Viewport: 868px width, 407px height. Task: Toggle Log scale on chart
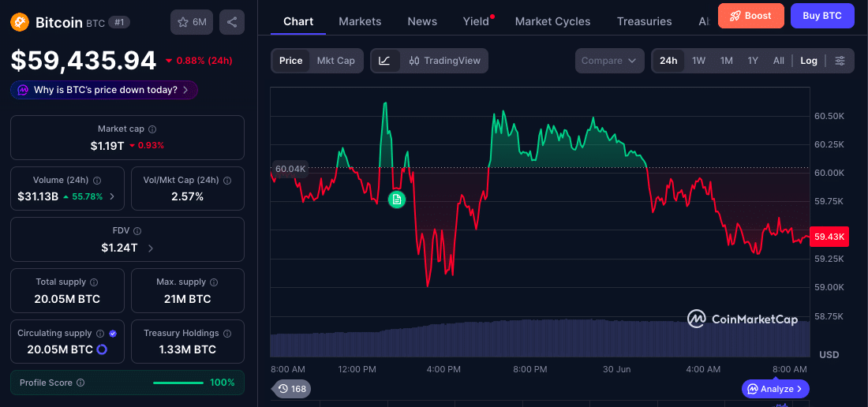(809, 61)
